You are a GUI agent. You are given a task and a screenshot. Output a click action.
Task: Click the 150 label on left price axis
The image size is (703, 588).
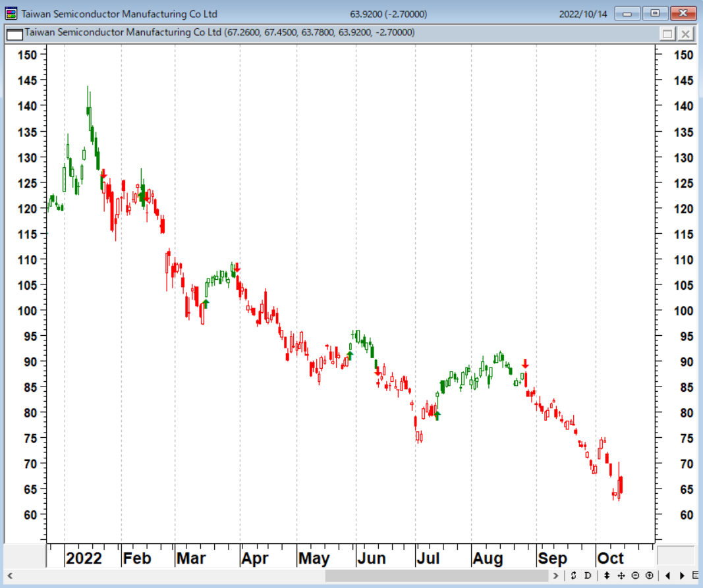click(27, 55)
